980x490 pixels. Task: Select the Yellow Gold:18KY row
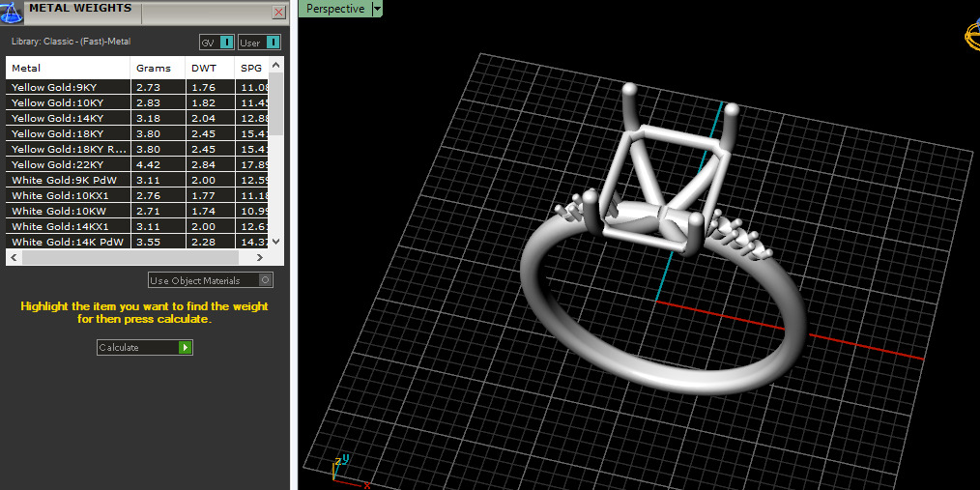click(137, 133)
